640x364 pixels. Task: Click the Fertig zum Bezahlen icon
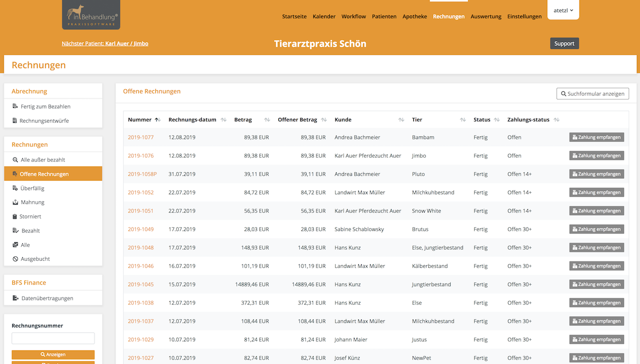[x=15, y=107]
